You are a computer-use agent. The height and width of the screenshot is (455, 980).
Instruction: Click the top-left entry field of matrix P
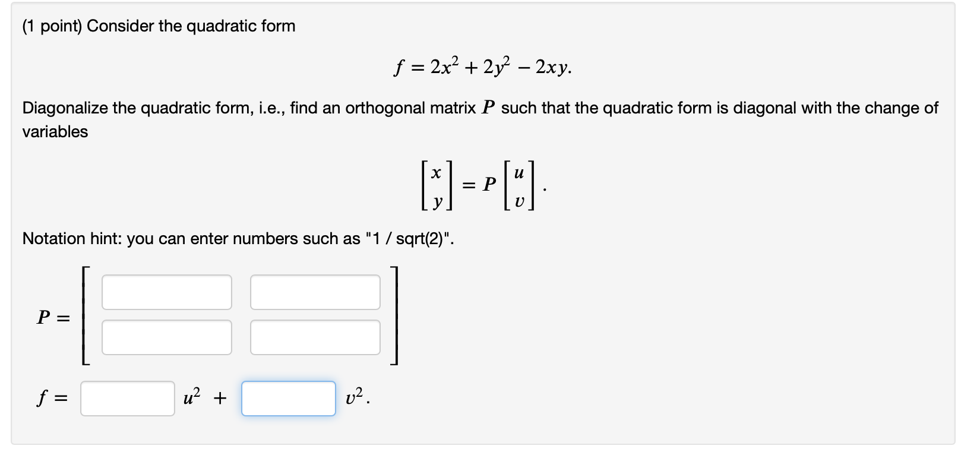click(x=167, y=292)
